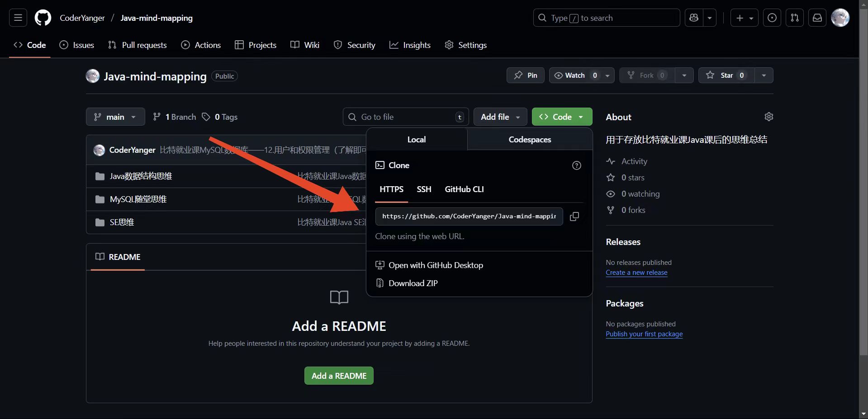Go to GitHub homepage via Octocat logo
Viewport: 868px width, 419px height.
coord(43,18)
